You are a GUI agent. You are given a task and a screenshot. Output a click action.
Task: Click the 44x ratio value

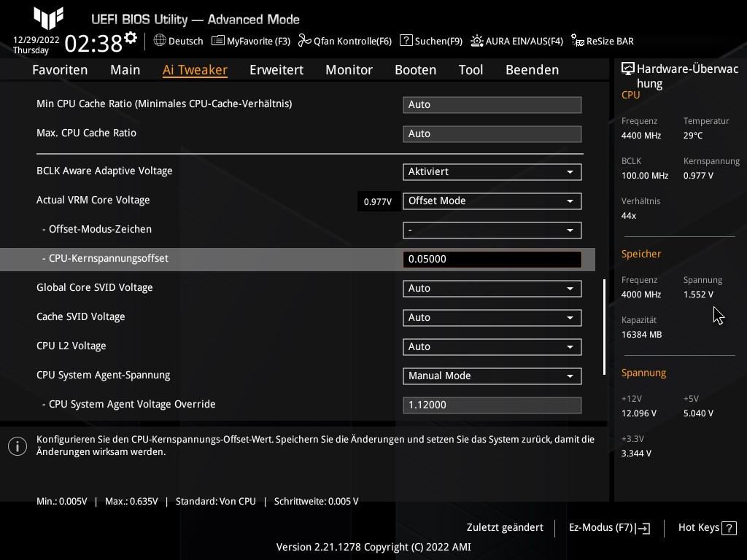[x=629, y=216]
